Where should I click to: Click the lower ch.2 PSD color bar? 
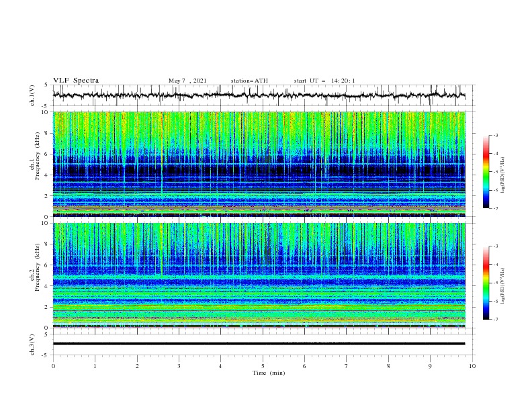click(486, 283)
